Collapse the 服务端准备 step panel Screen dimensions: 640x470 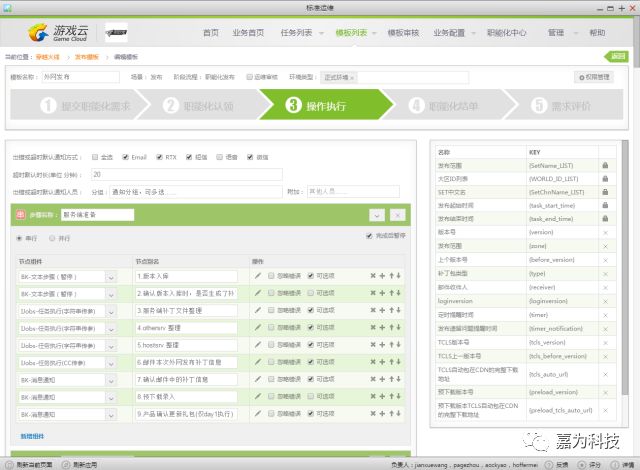pyautogui.click(x=376, y=214)
